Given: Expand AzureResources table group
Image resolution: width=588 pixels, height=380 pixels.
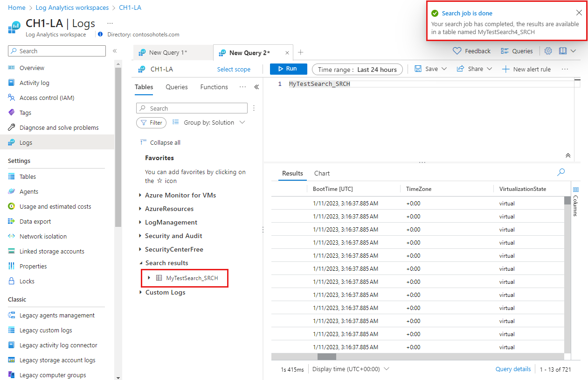Looking at the screenshot, I should point(140,209).
